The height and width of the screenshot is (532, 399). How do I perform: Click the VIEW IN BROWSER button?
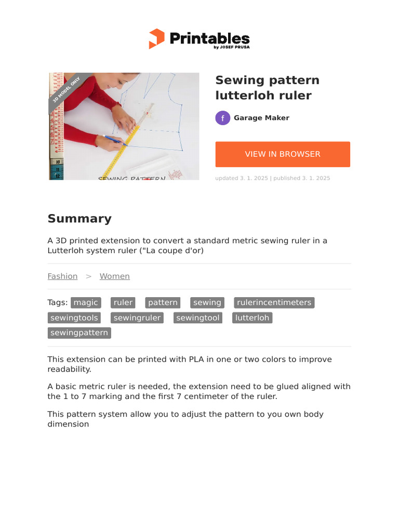[283, 154]
